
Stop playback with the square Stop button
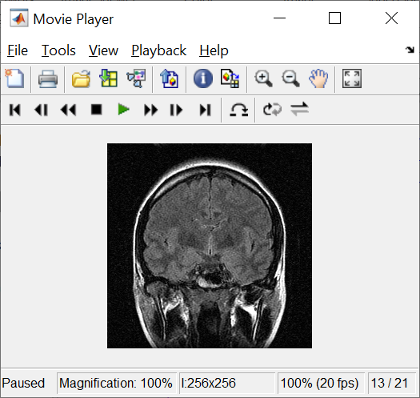tap(96, 110)
